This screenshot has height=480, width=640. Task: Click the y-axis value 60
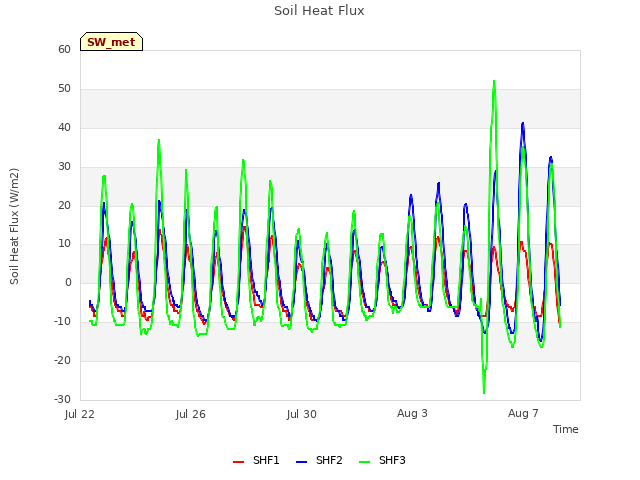pyautogui.click(x=64, y=49)
